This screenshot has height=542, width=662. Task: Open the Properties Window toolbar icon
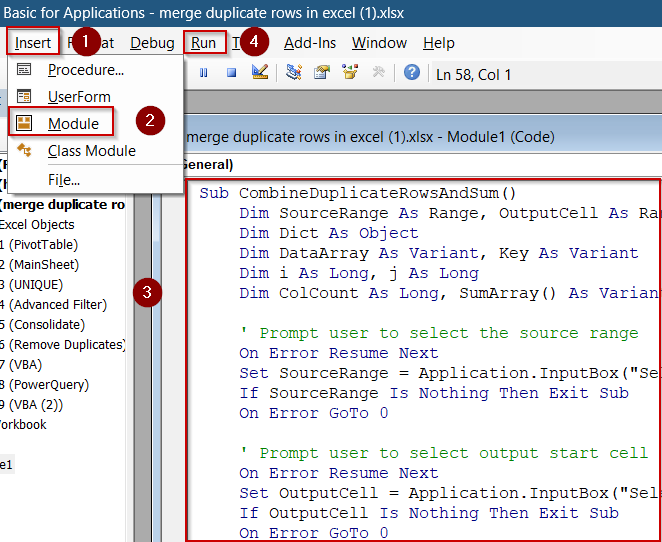pyautogui.click(x=322, y=72)
